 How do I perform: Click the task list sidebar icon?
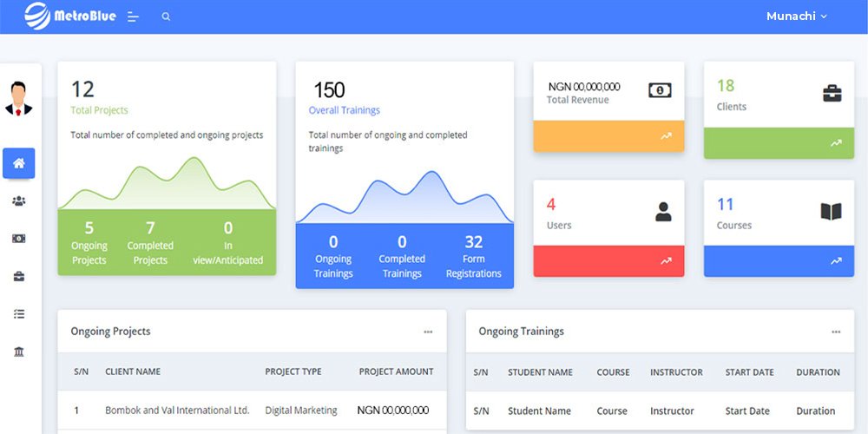[19, 314]
